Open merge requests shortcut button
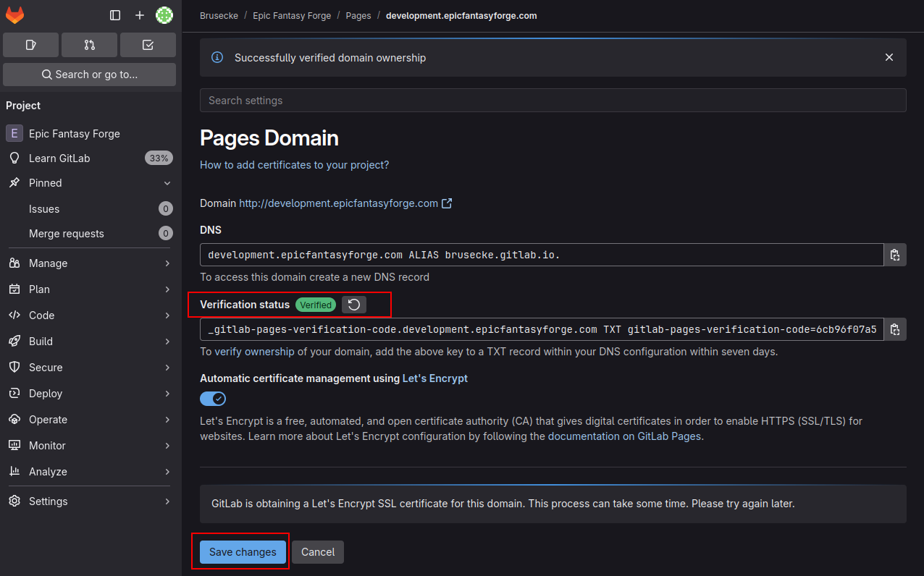 [89, 45]
